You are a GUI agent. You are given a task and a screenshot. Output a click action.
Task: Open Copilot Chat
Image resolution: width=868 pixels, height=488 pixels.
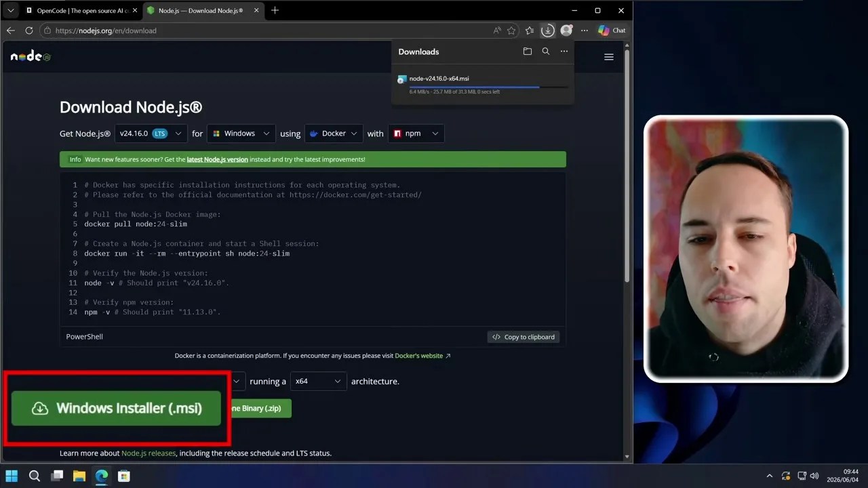[612, 30]
